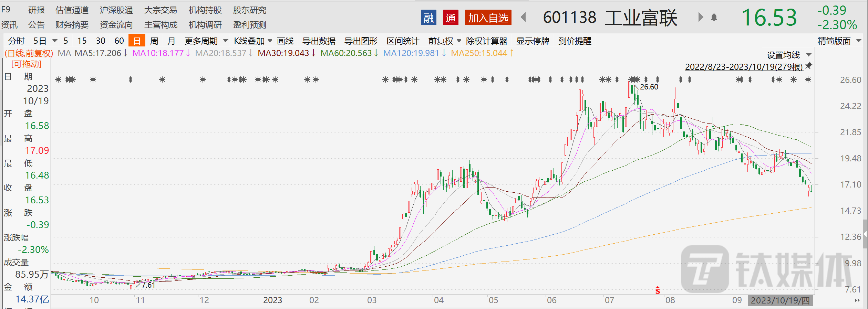Screen dimensions: 868x309
Task: Open the 前复权 adjustment dropdown
Action: (444, 41)
